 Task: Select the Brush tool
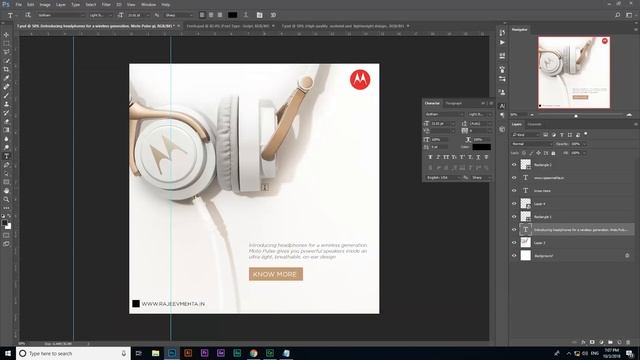6,96
